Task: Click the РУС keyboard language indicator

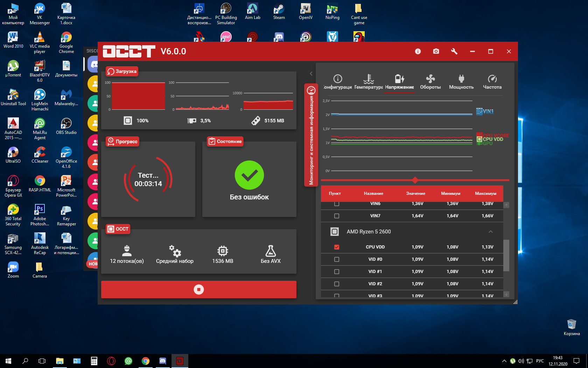Action: click(x=540, y=361)
